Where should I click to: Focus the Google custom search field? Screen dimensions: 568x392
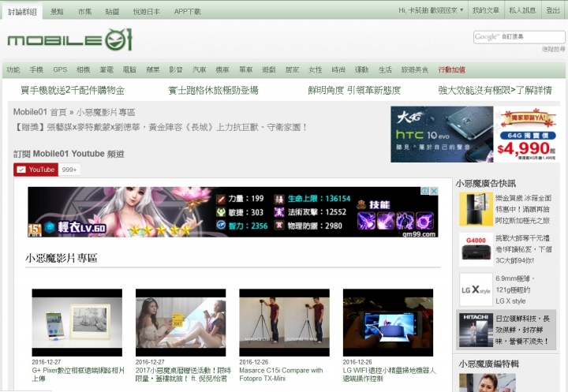tap(519, 36)
